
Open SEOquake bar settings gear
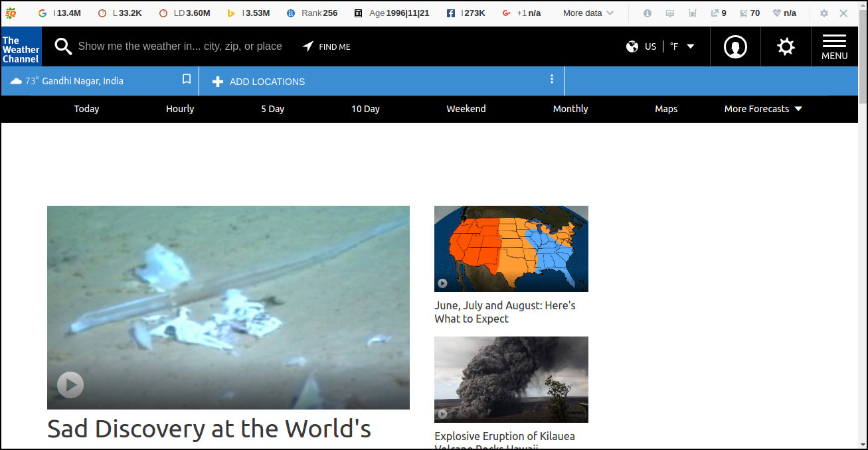point(824,13)
